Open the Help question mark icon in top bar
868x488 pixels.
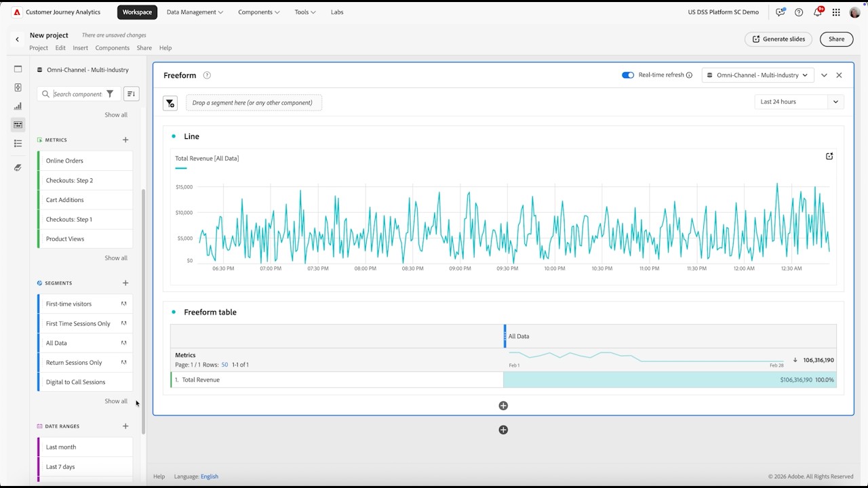tap(799, 12)
